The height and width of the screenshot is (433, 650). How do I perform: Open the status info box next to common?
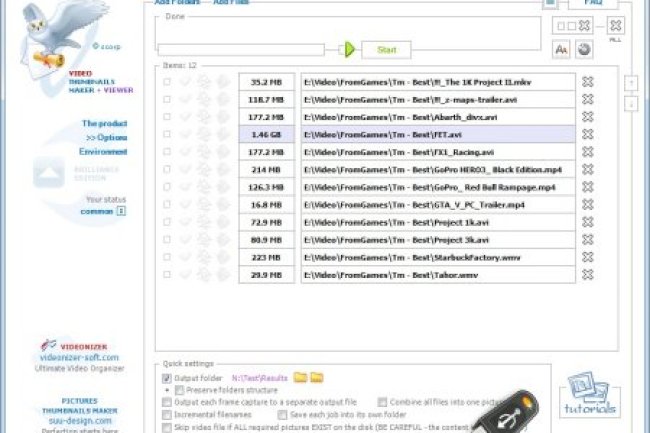(x=121, y=211)
